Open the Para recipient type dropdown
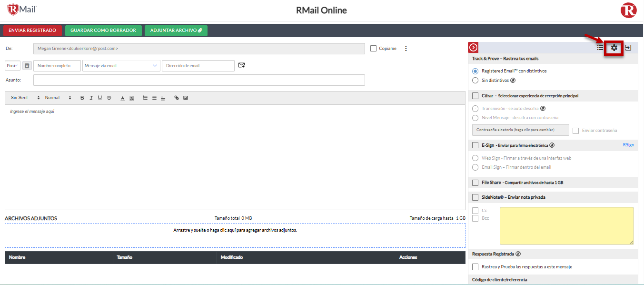 [x=12, y=66]
